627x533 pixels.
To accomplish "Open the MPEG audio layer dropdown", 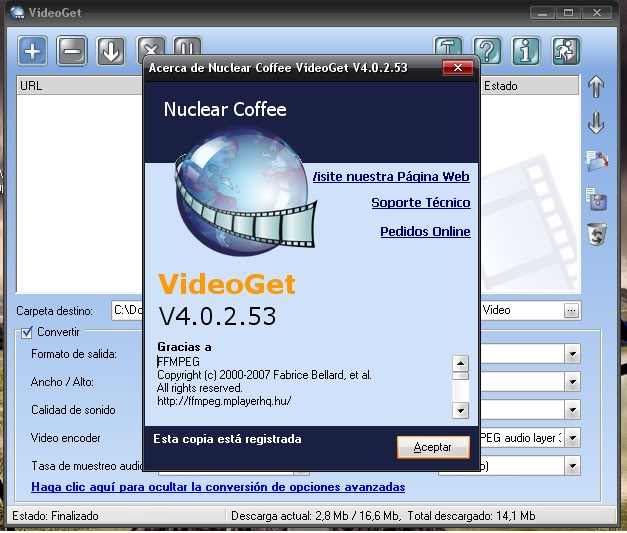I will 573,438.
